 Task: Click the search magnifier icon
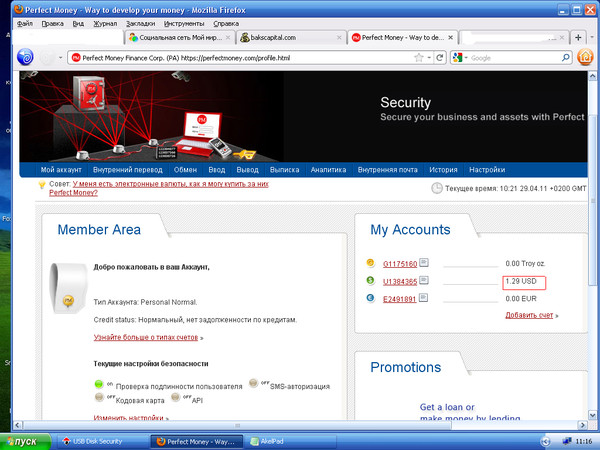pos(566,58)
